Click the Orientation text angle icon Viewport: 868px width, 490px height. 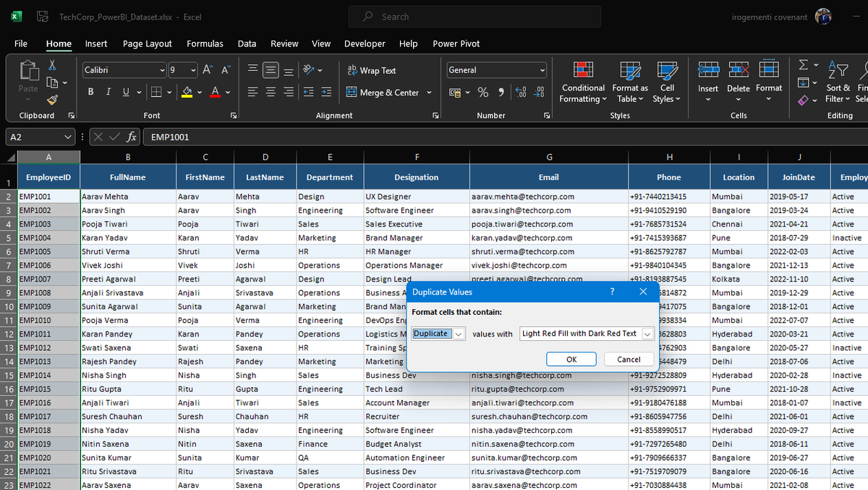309,70
